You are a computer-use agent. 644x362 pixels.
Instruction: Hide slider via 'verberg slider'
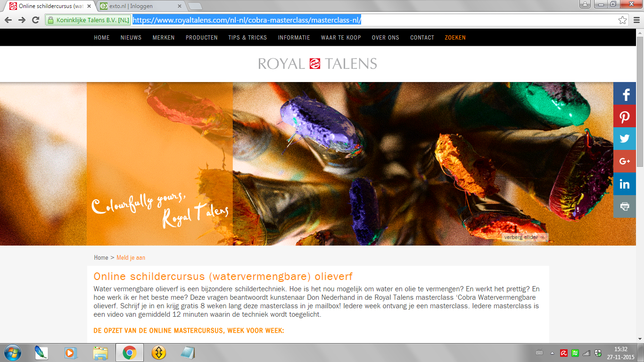525,237
